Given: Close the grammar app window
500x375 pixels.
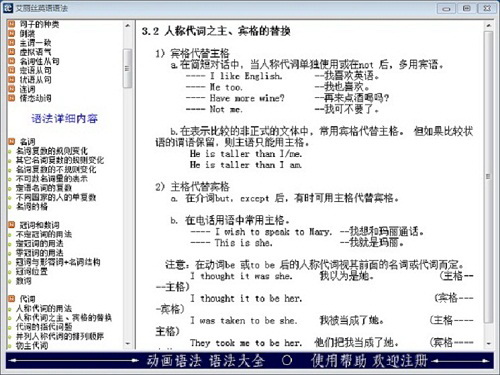Looking at the screenshot, I should pos(487,8).
